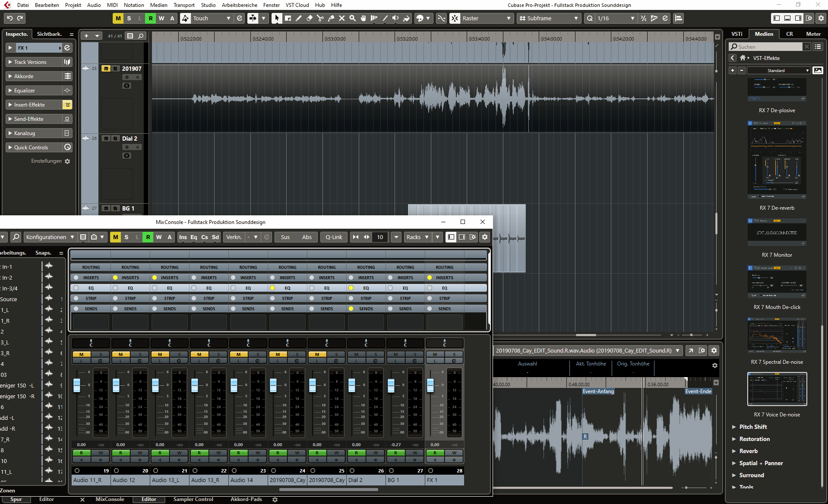Click the Undo arrow in main toolbar

pyautogui.click(x=9, y=18)
